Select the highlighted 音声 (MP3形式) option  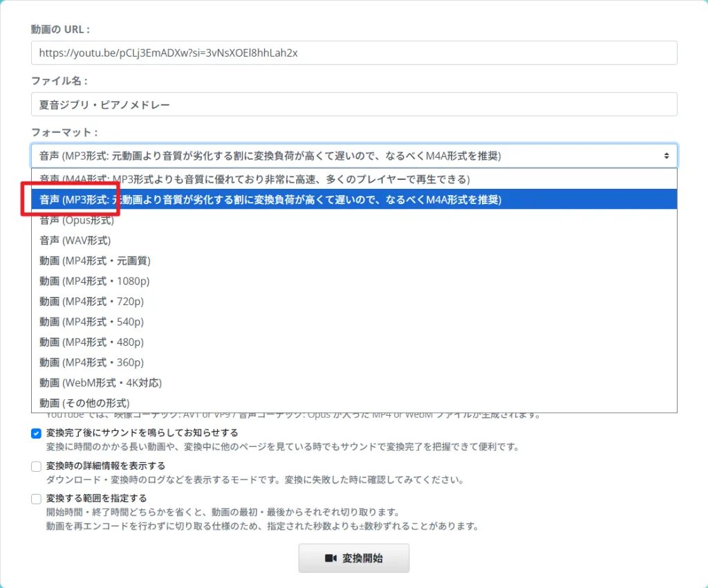(x=354, y=200)
